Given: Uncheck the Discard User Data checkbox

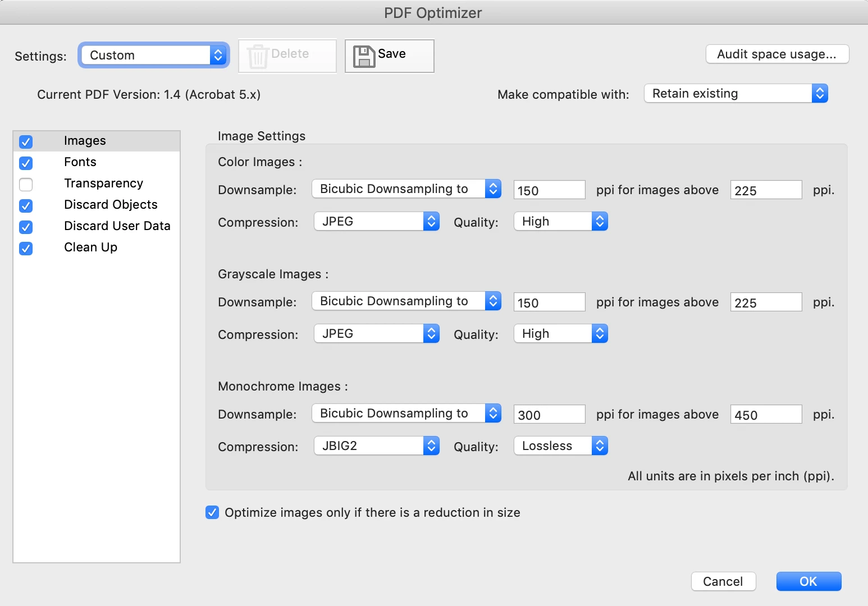Looking at the screenshot, I should pyautogui.click(x=26, y=227).
